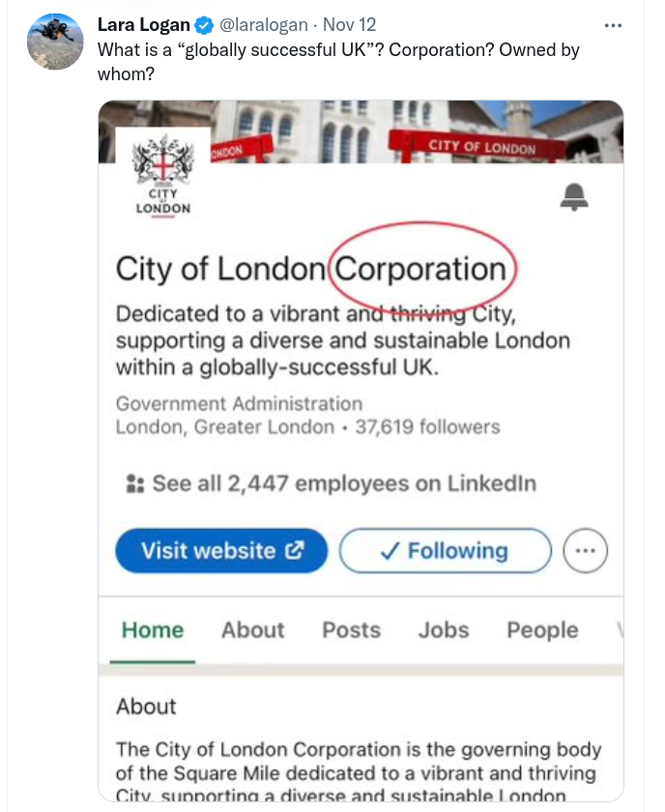This screenshot has width=665, height=812.
Task: Click the City of London Corporation title
Action: (x=311, y=268)
